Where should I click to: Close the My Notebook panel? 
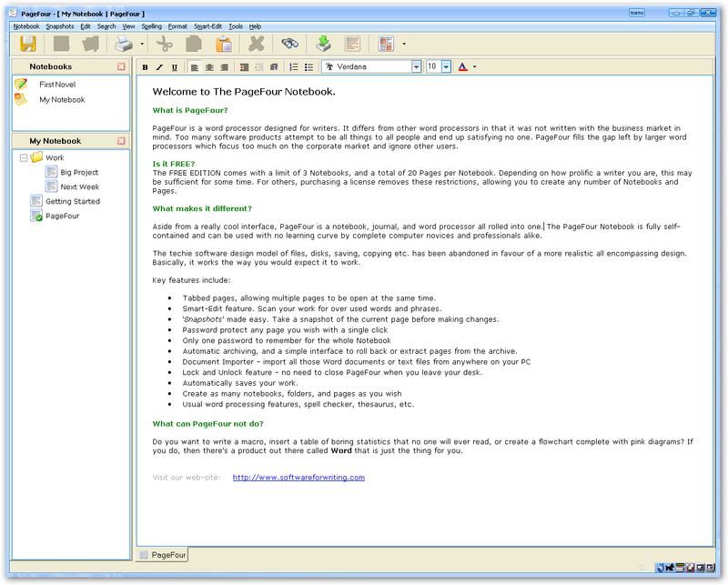(121, 141)
